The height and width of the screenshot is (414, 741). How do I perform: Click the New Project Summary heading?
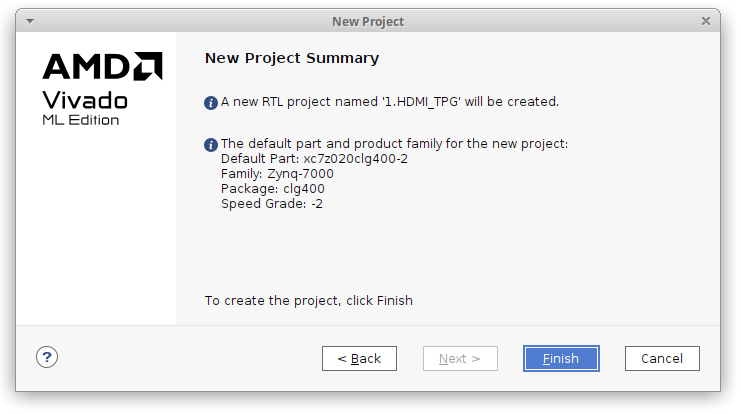(x=292, y=58)
